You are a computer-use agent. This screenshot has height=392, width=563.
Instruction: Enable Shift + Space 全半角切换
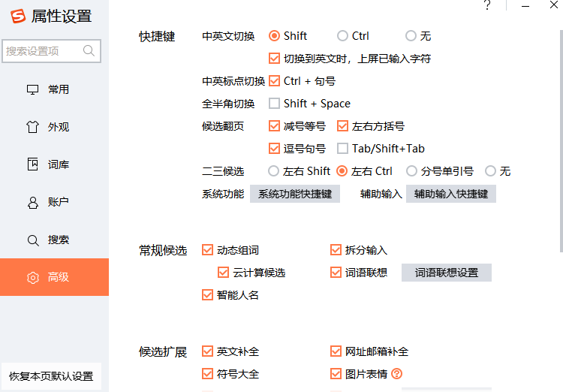(275, 104)
